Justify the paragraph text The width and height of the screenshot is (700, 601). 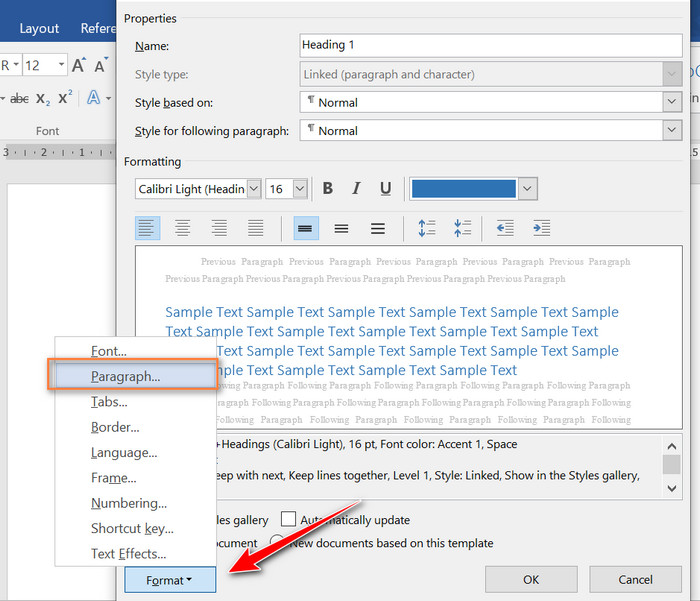click(x=256, y=228)
